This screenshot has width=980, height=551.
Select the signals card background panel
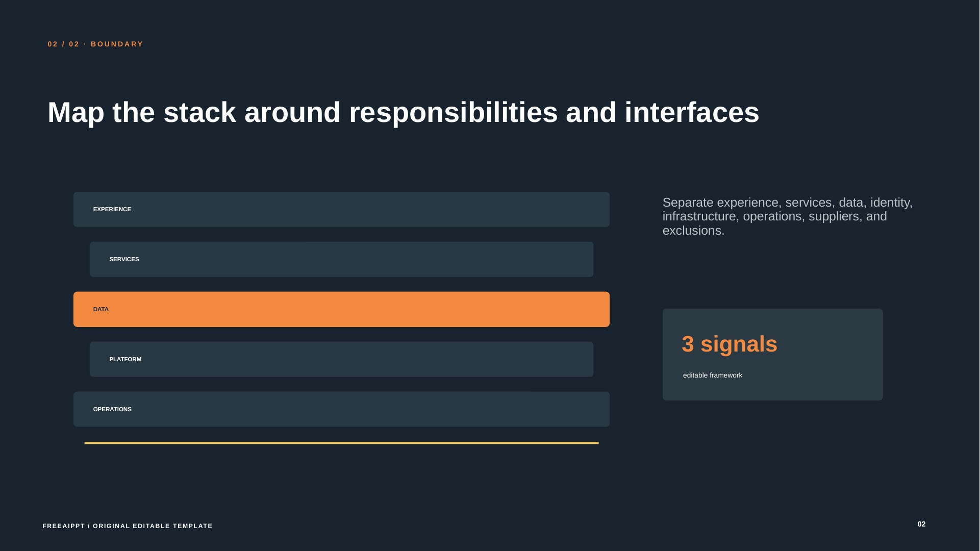click(772, 355)
